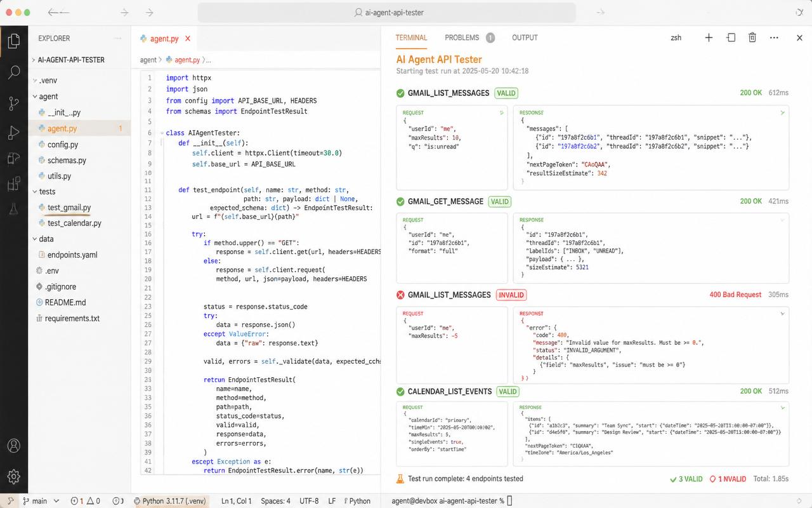Collapse the tests folder

coord(35,191)
